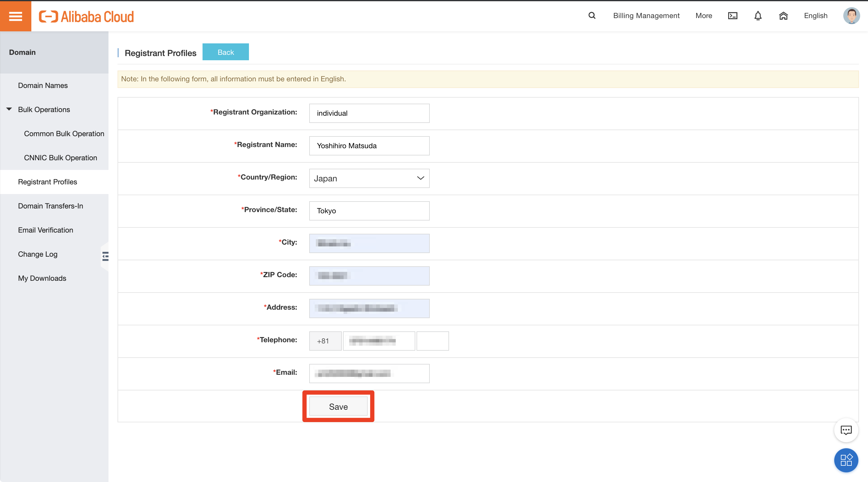Click the Alibaba Cloud logo

click(x=86, y=17)
